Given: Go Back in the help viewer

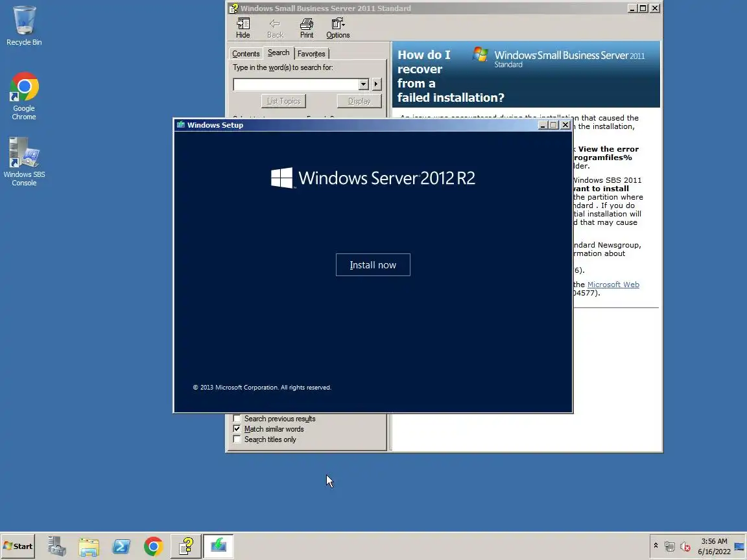Looking at the screenshot, I should pos(275,28).
